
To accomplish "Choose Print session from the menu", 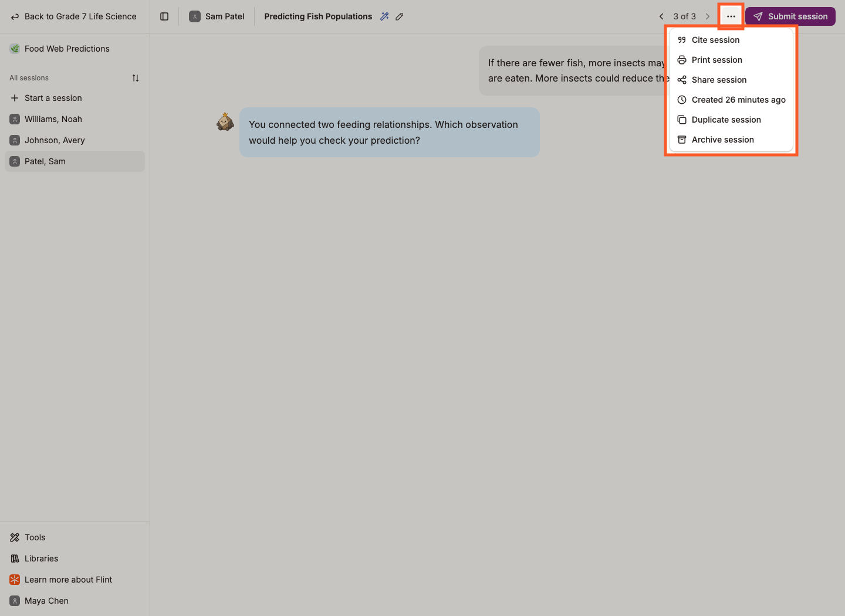I will (731, 60).
